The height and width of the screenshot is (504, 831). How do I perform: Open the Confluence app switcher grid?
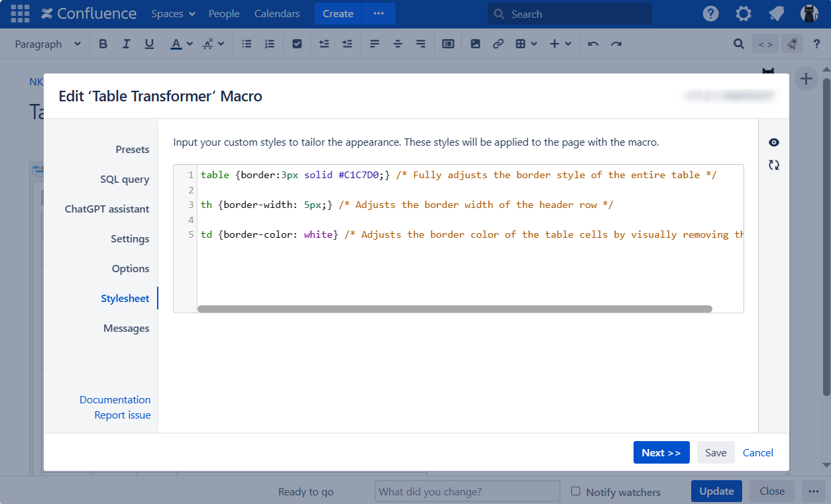(x=20, y=14)
